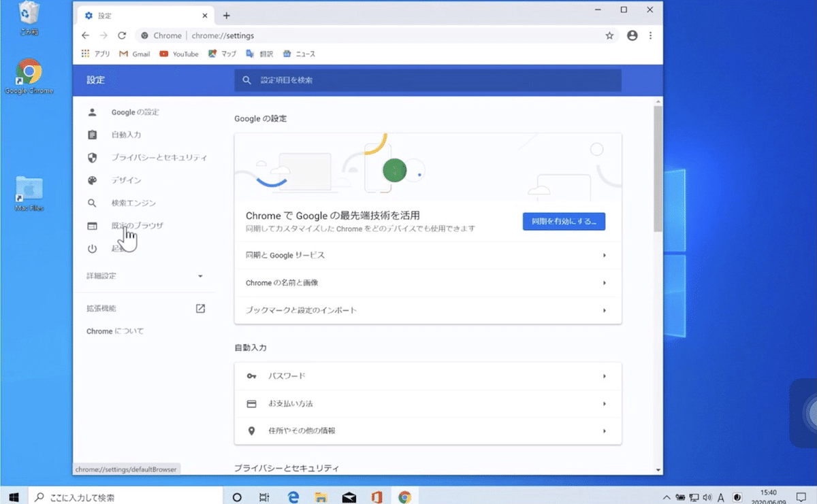
Task: Click the ここに入力して検索 taskbar search box
Action: [126, 497]
